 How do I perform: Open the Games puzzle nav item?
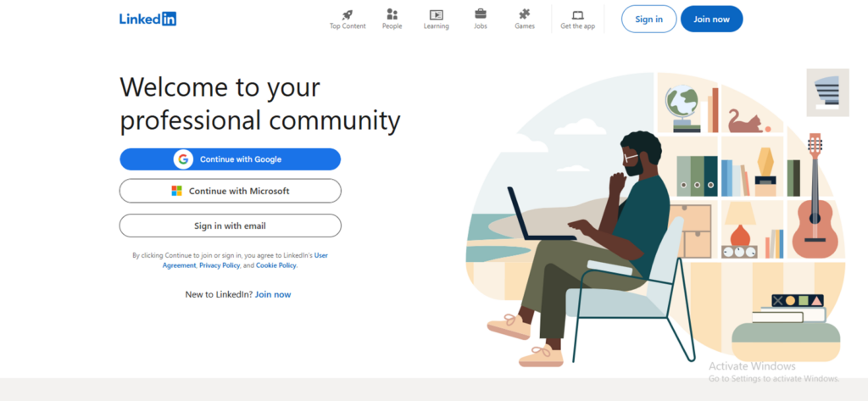(524, 19)
